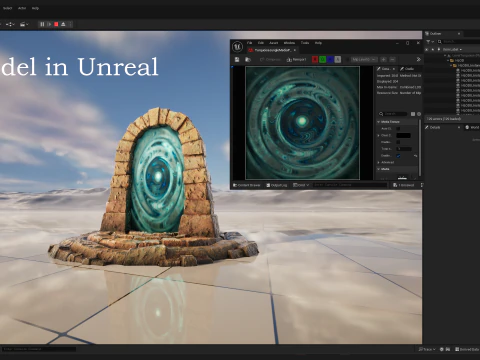Toggle the blue channel view
480x360 pixels.
click(330, 59)
